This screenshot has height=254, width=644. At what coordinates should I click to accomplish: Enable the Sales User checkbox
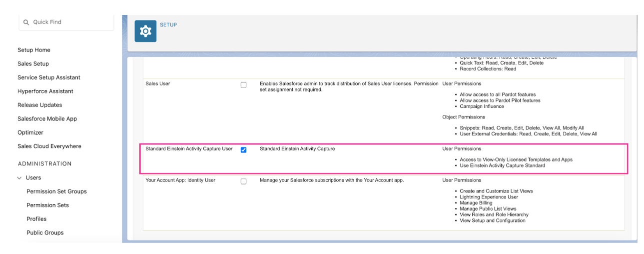pos(243,85)
